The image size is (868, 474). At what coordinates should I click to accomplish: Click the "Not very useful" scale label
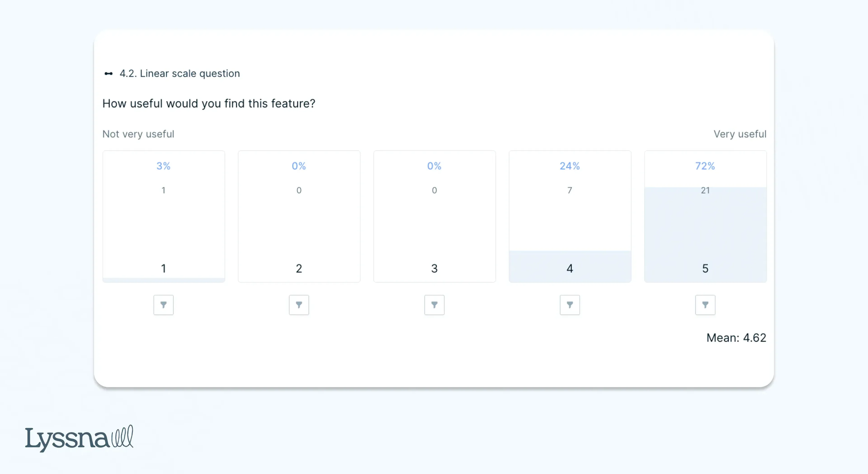(x=138, y=134)
